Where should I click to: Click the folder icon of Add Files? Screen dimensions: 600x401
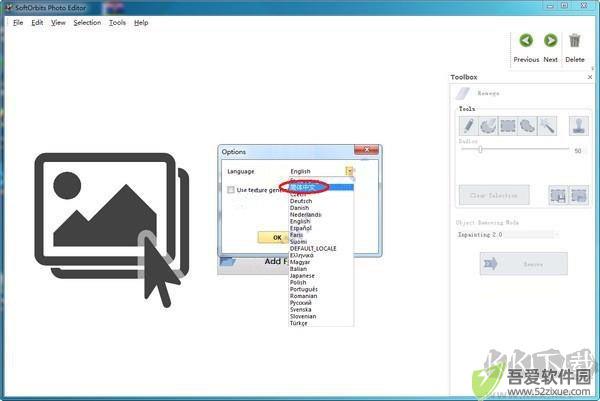click(228, 261)
